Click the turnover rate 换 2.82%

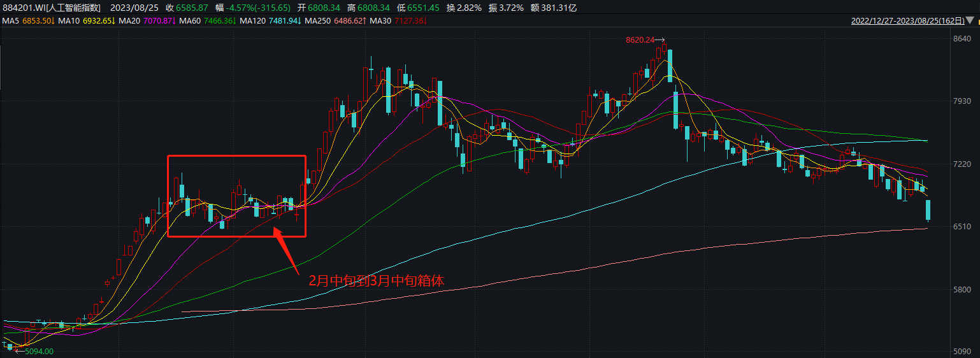click(x=464, y=8)
